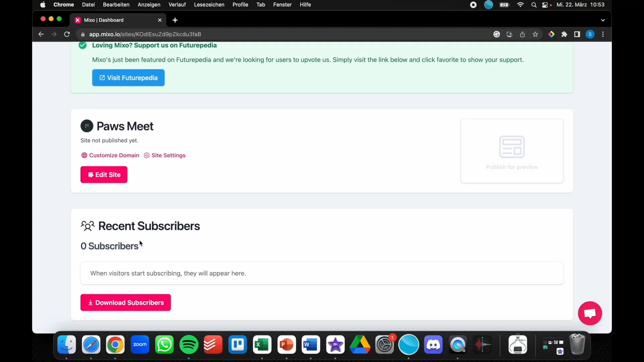Screen dimensions: 644x362
Task: Click the Edit Site button
Action: [104, 175]
